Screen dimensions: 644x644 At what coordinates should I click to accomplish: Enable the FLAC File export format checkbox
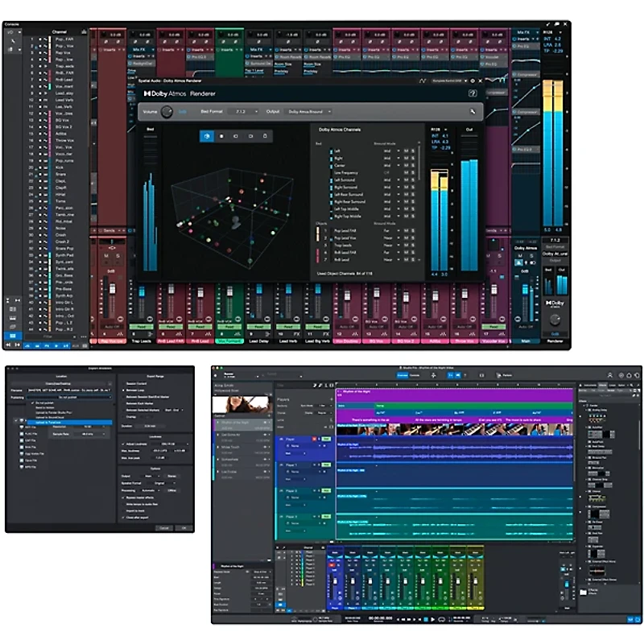point(22,433)
